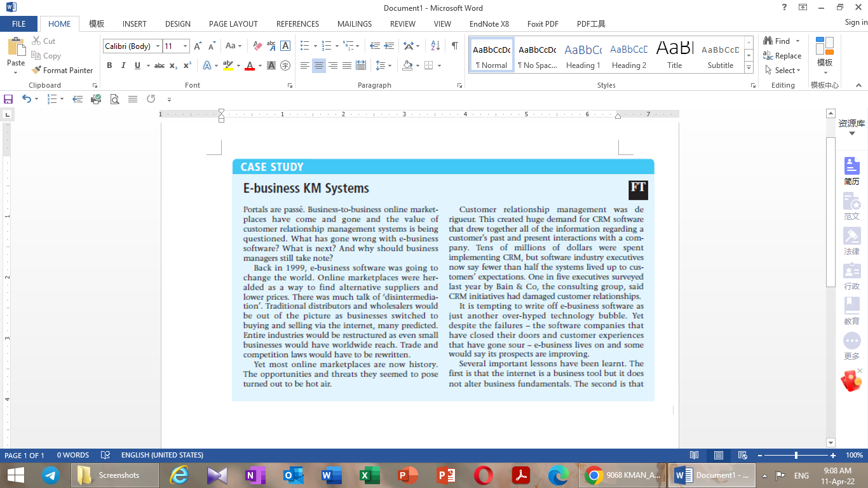The height and width of the screenshot is (488, 868).
Task: Open the Sort dialog from the Paragraph group
Action: (x=435, y=45)
